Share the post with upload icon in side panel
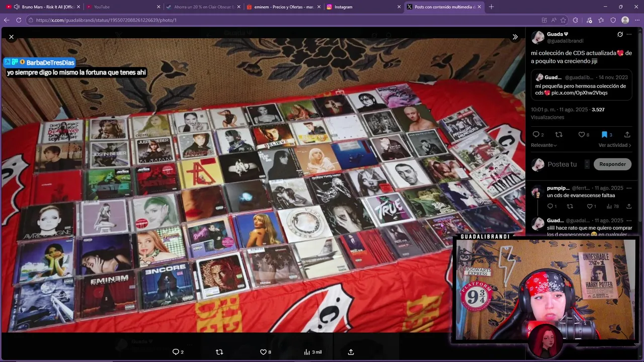The width and height of the screenshot is (644, 362). 627,134
